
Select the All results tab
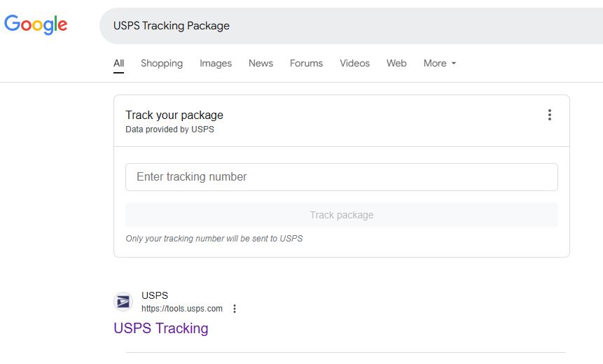(119, 63)
